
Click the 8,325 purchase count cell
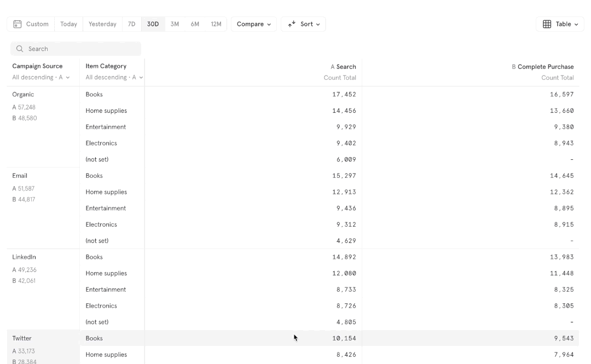tap(564, 290)
